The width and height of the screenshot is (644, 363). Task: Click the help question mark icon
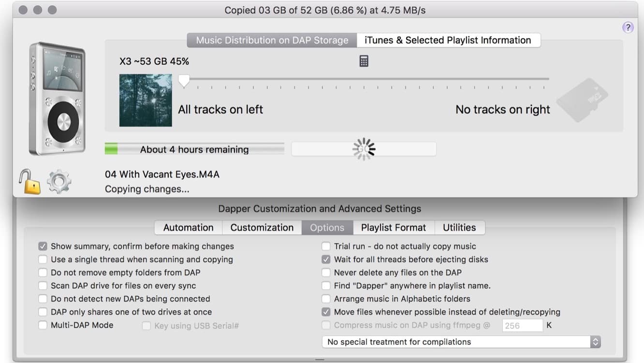(628, 27)
